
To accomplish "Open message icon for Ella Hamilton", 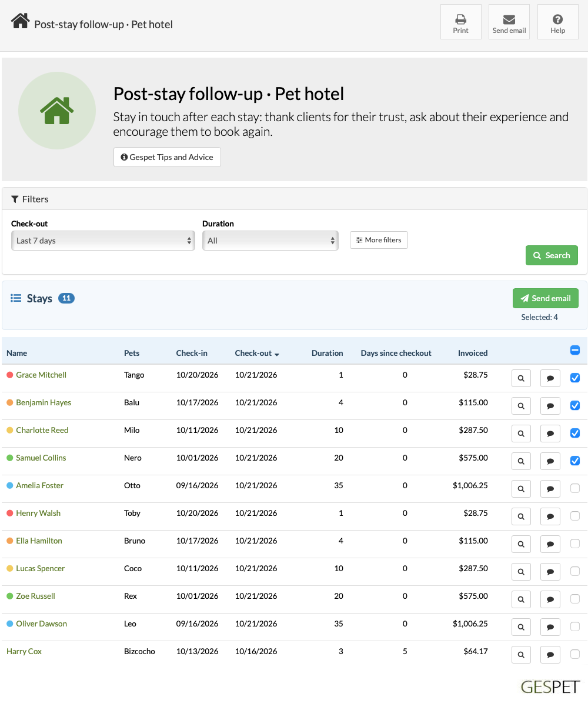I will coord(550,544).
